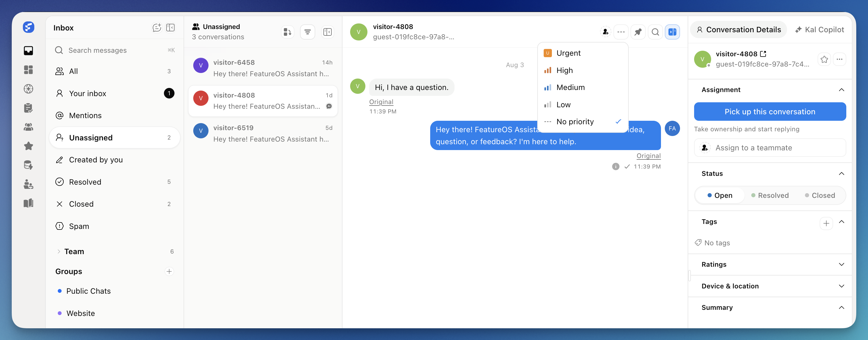Open visitor-6458 conversation
The height and width of the screenshot is (340, 868).
263,68
